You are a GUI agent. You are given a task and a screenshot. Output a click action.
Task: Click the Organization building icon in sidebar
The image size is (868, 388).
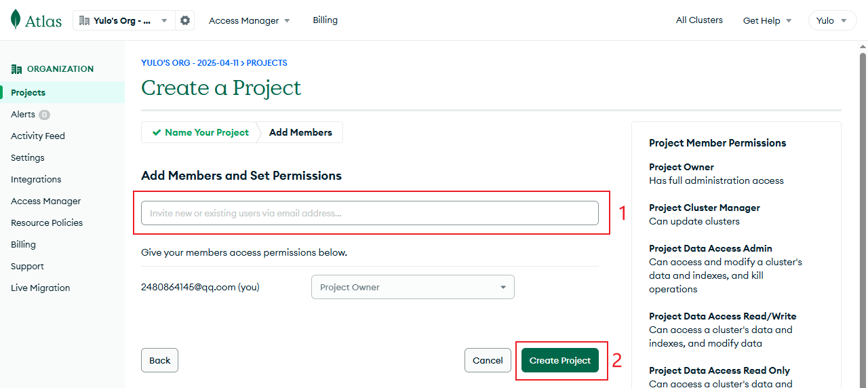(x=17, y=69)
